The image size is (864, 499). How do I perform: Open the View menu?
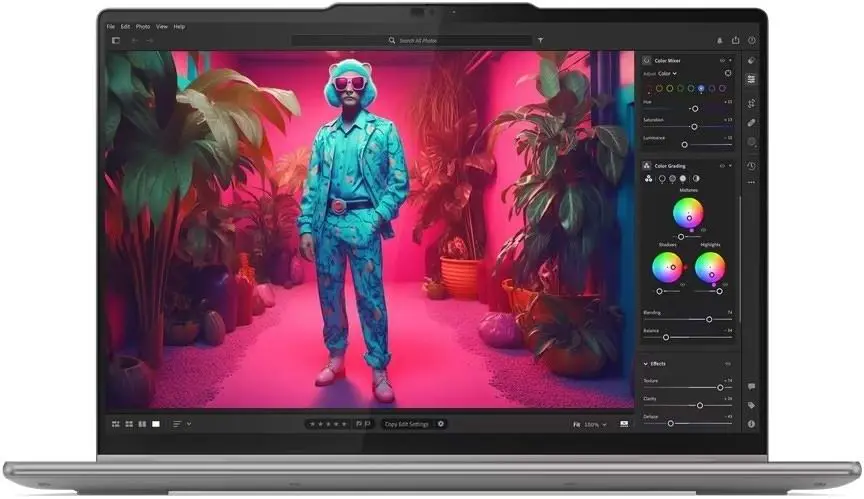(x=162, y=26)
